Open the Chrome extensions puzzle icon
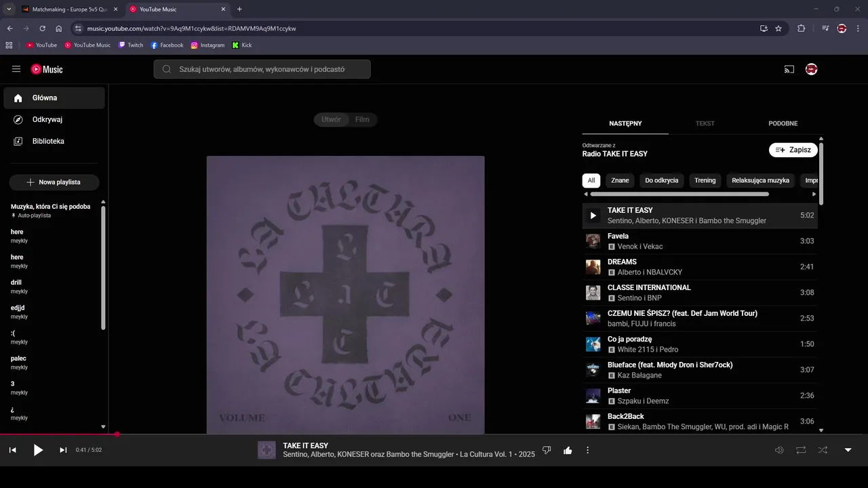Viewport: 868px width, 488px height. click(x=801, y=28)
